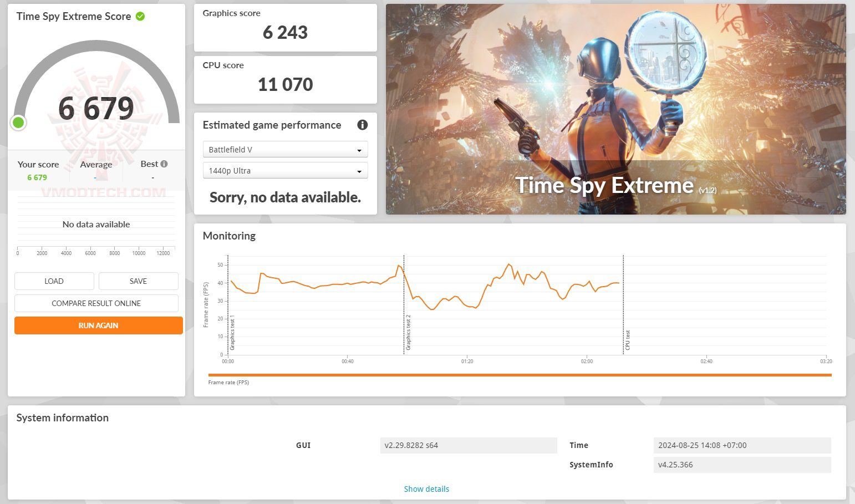
Task: Click the LOAD button
Action: click(54, 281)
